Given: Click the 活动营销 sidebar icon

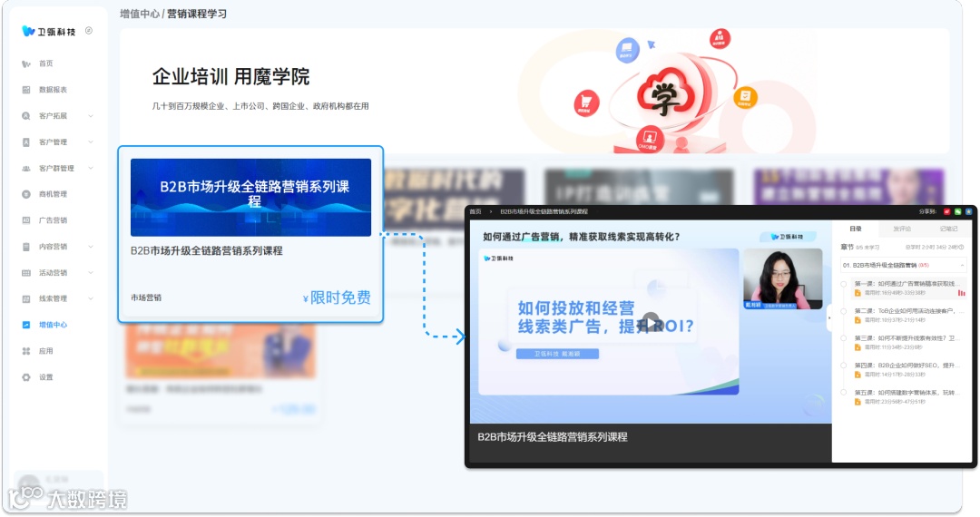Looking at the screenshot, I should point(26,273).
